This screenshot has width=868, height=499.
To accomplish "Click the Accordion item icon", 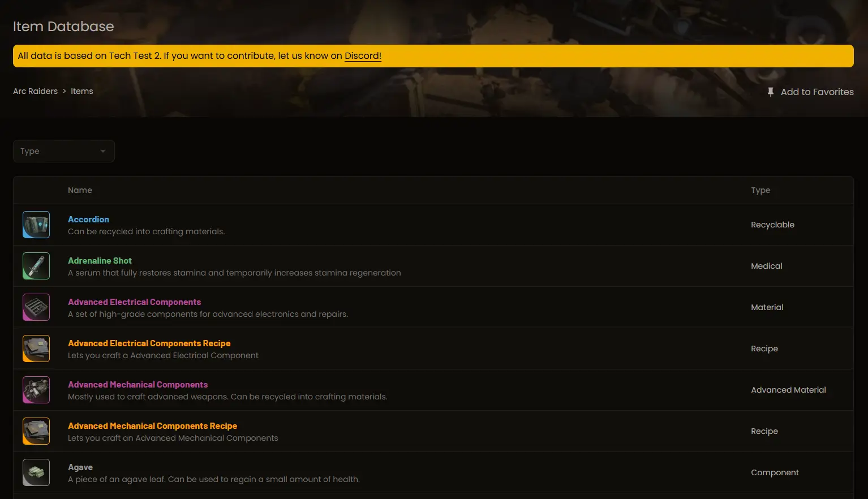I will 36,225.
